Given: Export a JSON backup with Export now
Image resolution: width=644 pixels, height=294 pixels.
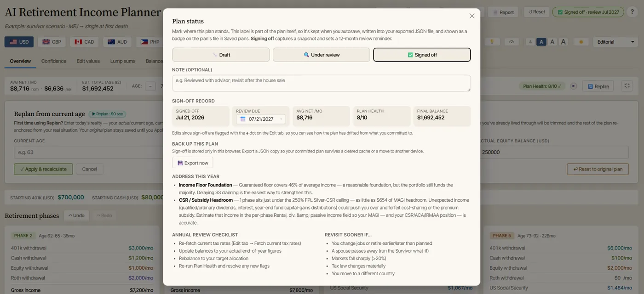Looking at the screenshot, I should click(x=193, y=163).
